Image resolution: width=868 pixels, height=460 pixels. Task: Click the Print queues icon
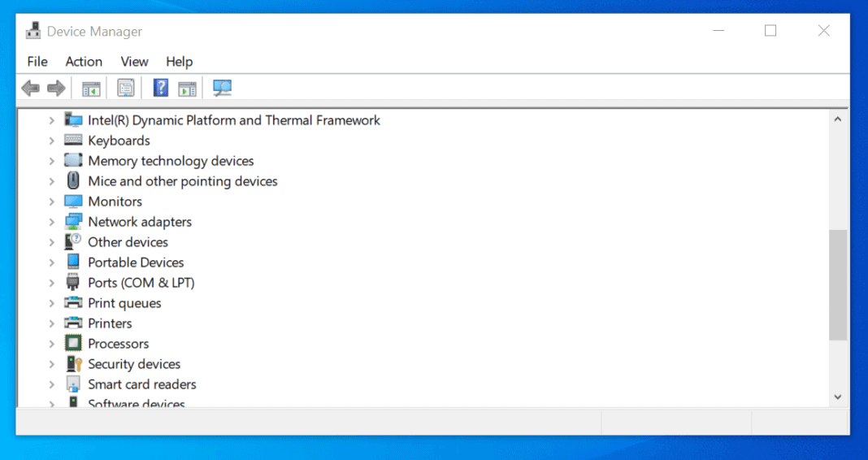pos(73,303)
